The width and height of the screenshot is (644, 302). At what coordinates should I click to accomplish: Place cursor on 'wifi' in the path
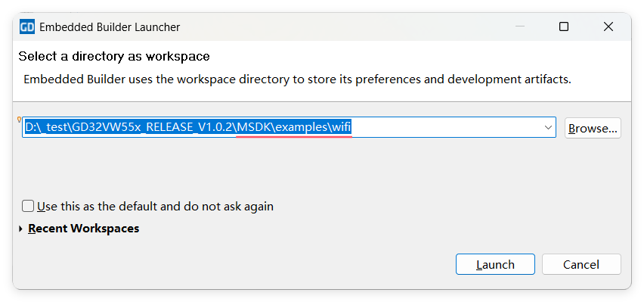[342, 128]
